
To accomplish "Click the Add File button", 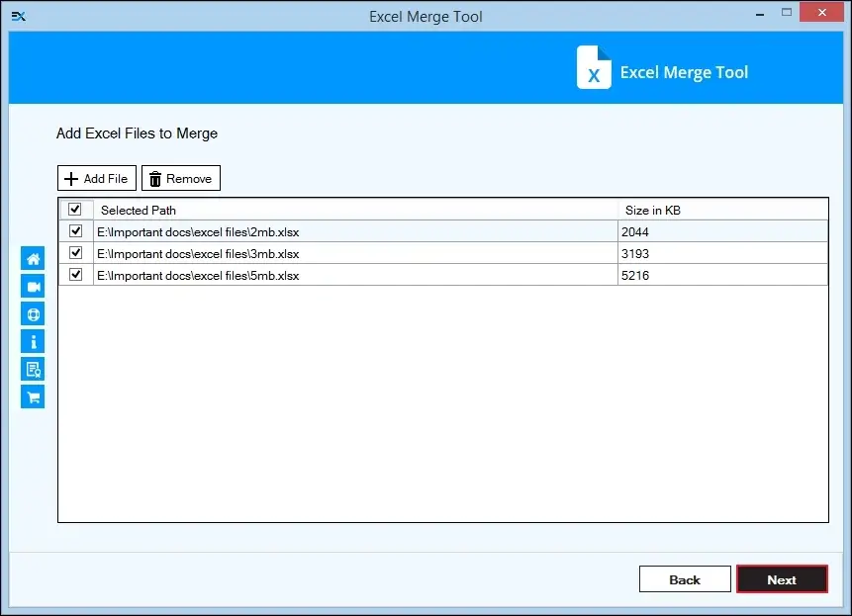I will pyautogui.click(x=96, y=179).
